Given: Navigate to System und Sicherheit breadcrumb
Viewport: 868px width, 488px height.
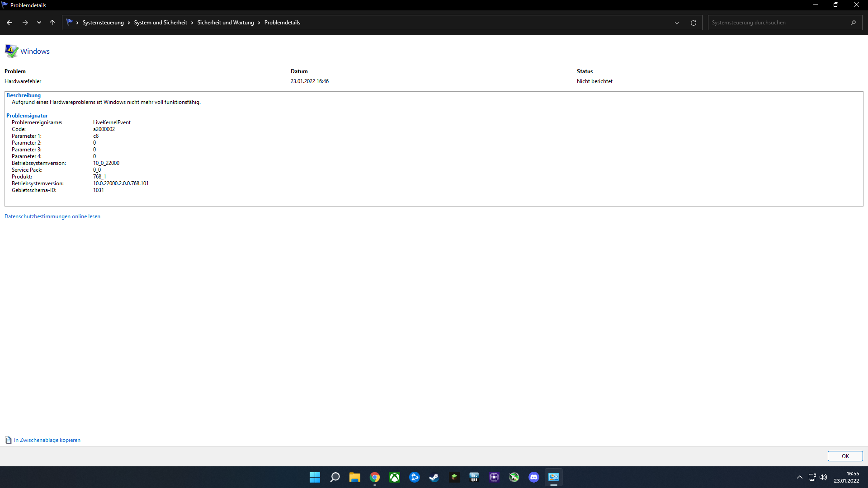Looking at the screenshot, I should tap(160, 23).
